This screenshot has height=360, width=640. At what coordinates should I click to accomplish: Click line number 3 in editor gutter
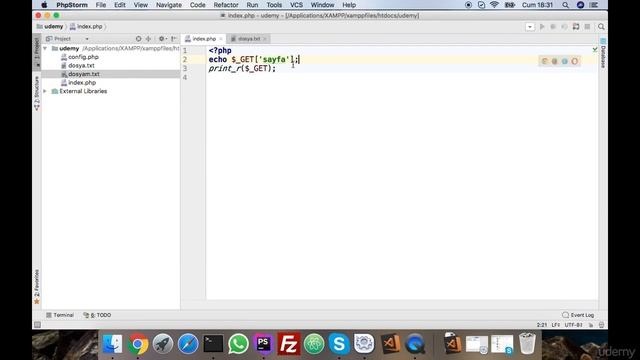185,69
